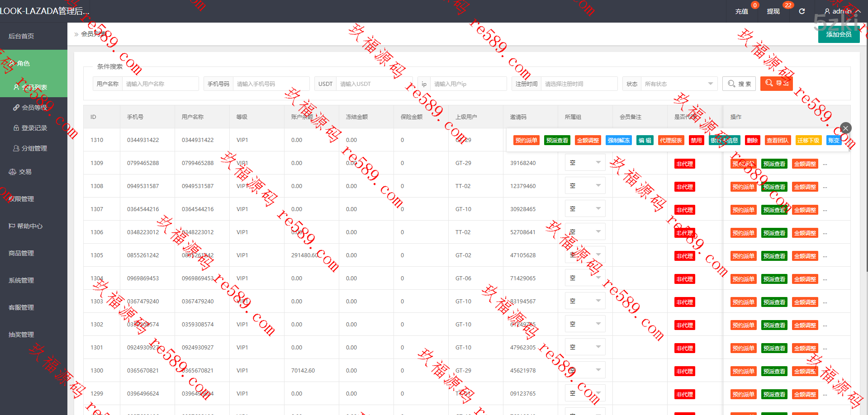Expand the 所属组 dropdown for member 1309
Viewport: 868px width, 415px height.
click(x=585, y=163)
